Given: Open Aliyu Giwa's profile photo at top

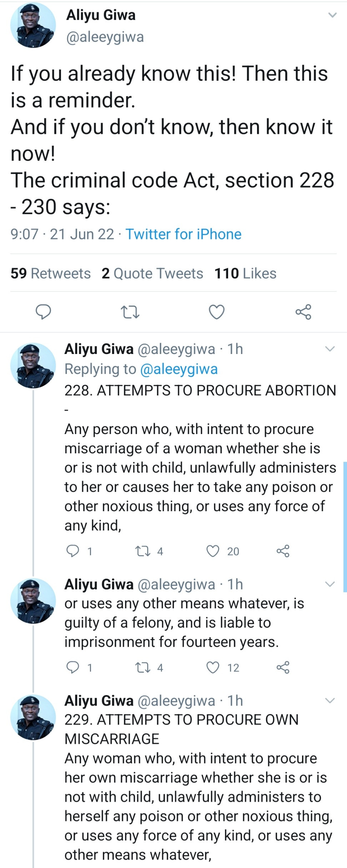Looking at the screenshot, I should (x=33, y=25).
